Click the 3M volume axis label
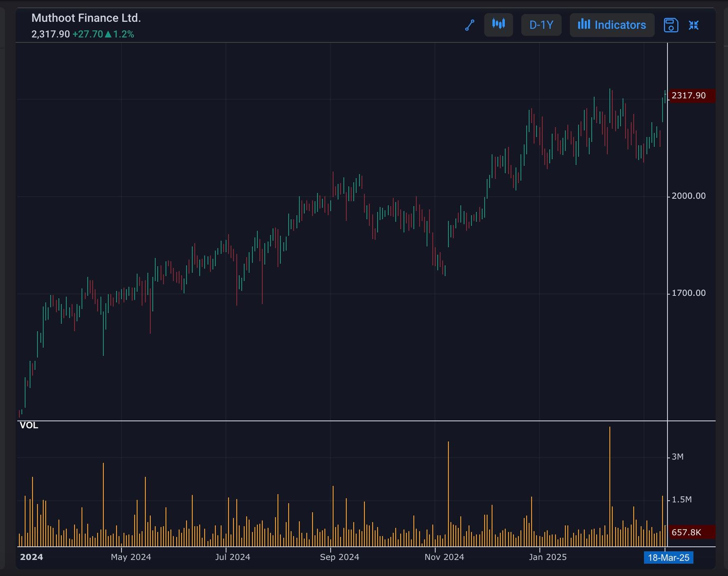728x576 pixels. click(677, 457)
